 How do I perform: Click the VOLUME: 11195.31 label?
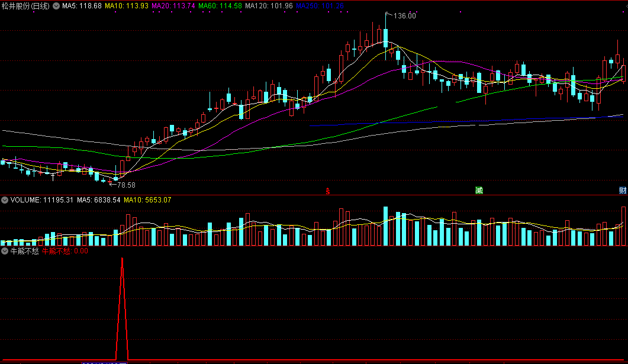tap(41, 200)
